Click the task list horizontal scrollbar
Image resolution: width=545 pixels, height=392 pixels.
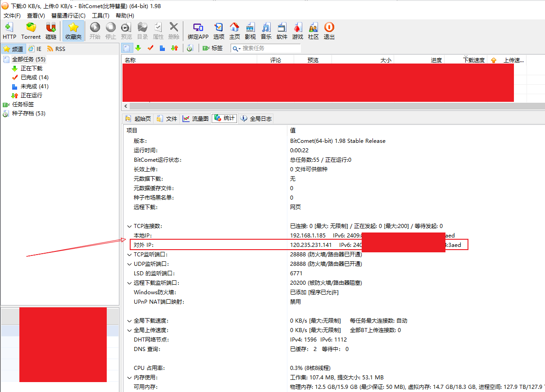pos(333,106)
